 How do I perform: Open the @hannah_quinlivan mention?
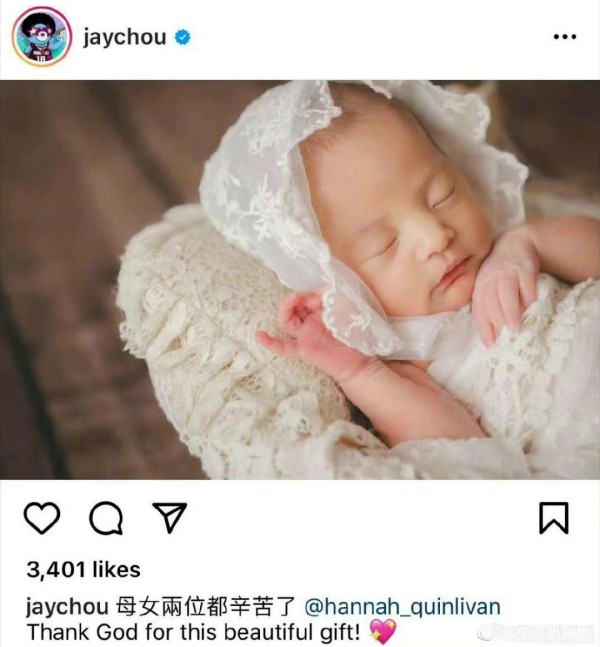(x=402, y=607)
